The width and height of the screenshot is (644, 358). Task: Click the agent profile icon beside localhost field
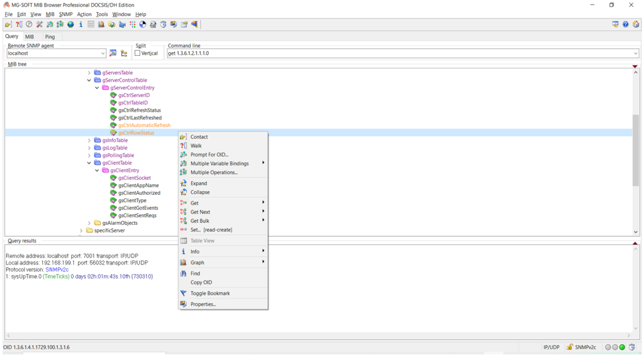(113, 53)
